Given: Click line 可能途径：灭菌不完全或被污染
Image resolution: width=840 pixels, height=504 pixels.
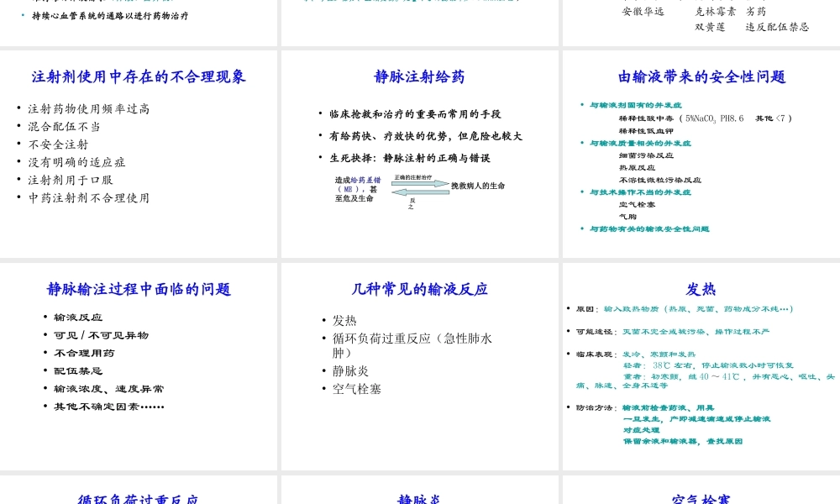Looking at the screenshot, I should click(673, 332).
